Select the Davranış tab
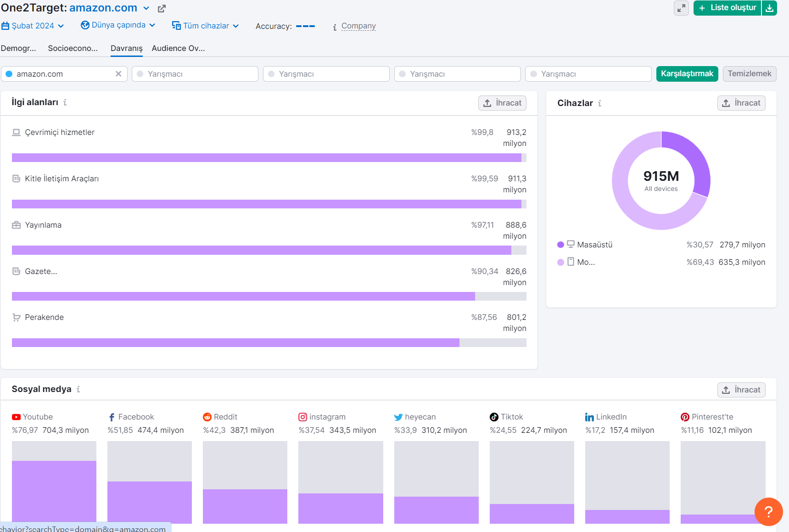 coord(127,48)
